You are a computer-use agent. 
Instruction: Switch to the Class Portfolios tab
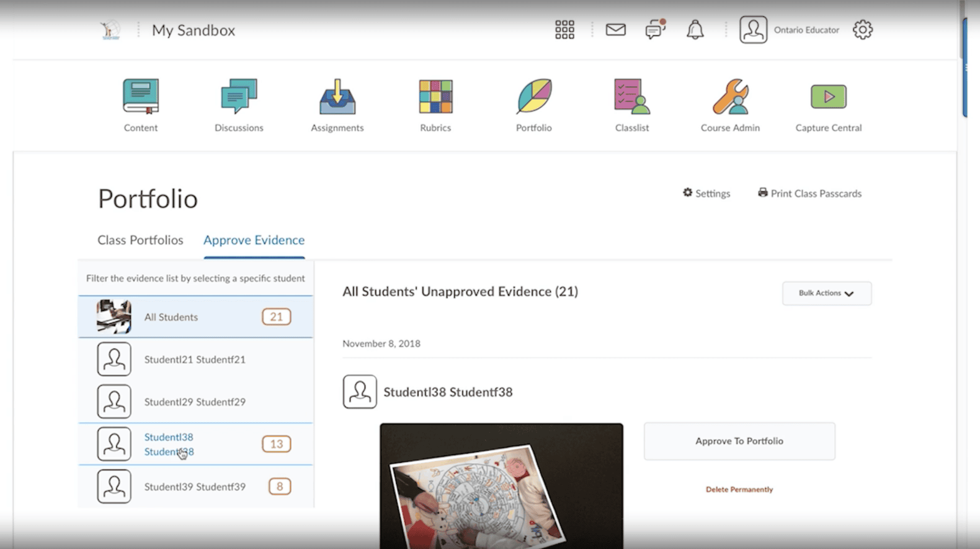click(x=140, y=240)
